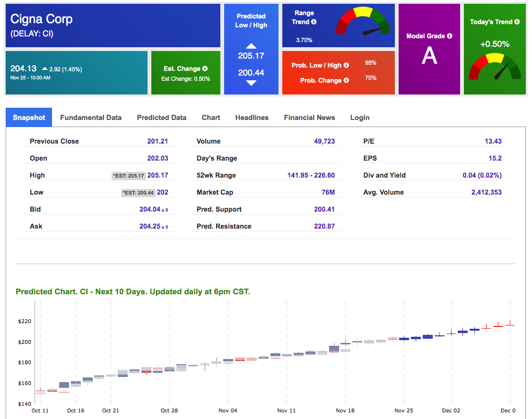
Task: Click the Dec 02 date on chart axis
Action: pos(451,410)
